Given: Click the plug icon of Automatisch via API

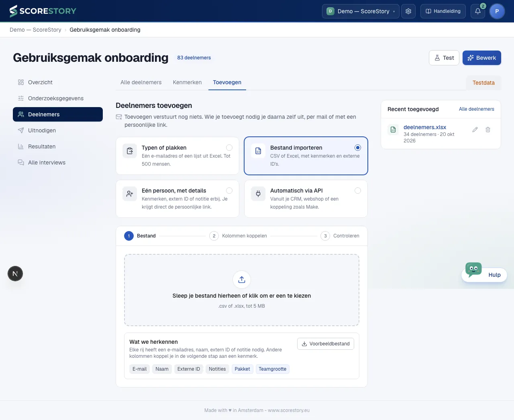Looking at the screenshot, I should 258,194.
